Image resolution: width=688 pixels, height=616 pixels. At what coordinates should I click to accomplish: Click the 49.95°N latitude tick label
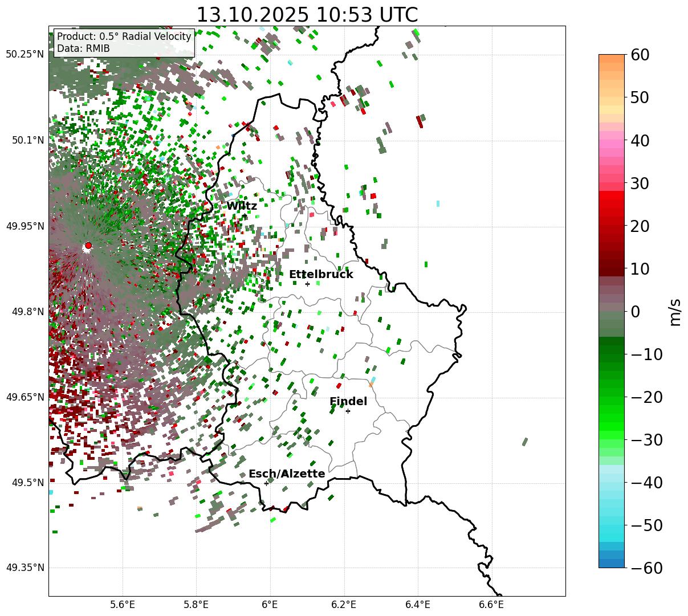25,226
